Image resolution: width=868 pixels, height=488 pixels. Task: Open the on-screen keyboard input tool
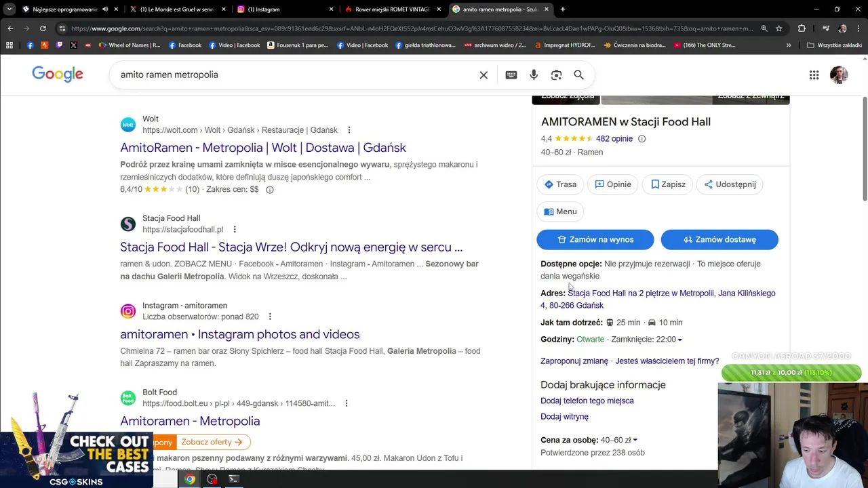pyautogui.click(x=511, y=75)
